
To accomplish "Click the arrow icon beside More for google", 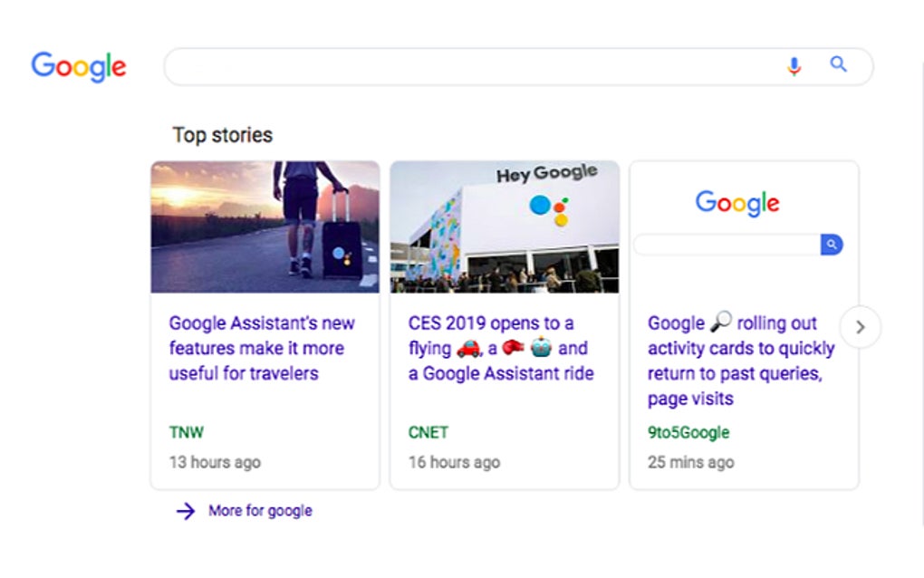I will pyautogui.click(x=185, y=510).
